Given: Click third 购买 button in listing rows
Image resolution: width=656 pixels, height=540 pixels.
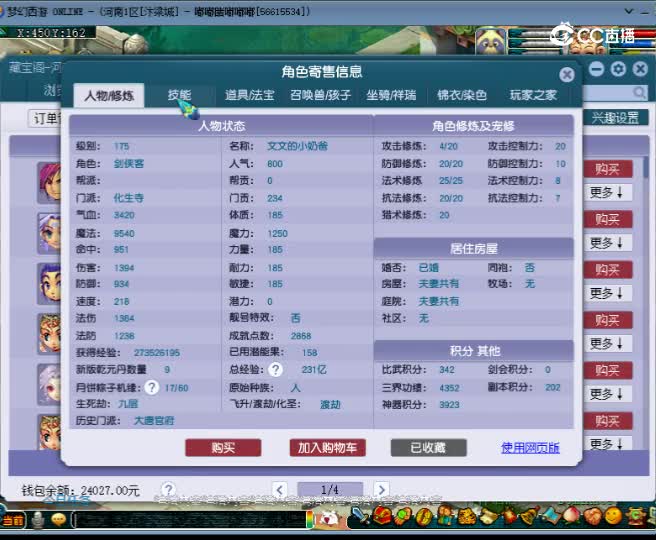Looking at the screenshot, I should click(x=608, y=270).
